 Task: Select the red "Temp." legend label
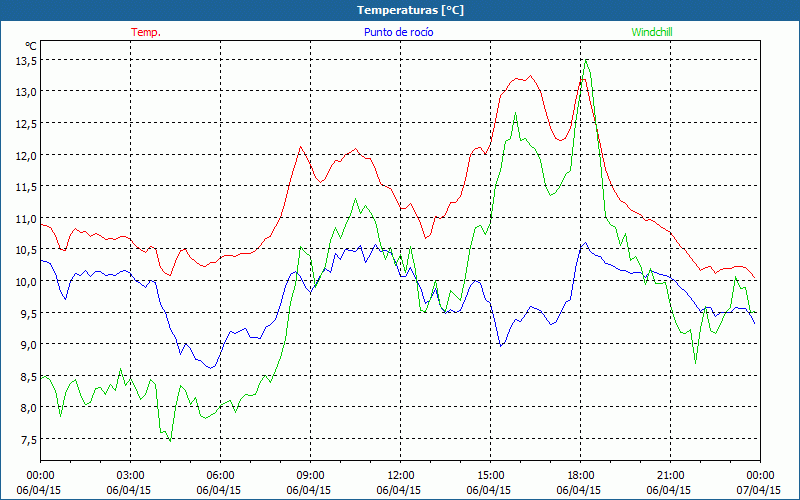[146, 32]
